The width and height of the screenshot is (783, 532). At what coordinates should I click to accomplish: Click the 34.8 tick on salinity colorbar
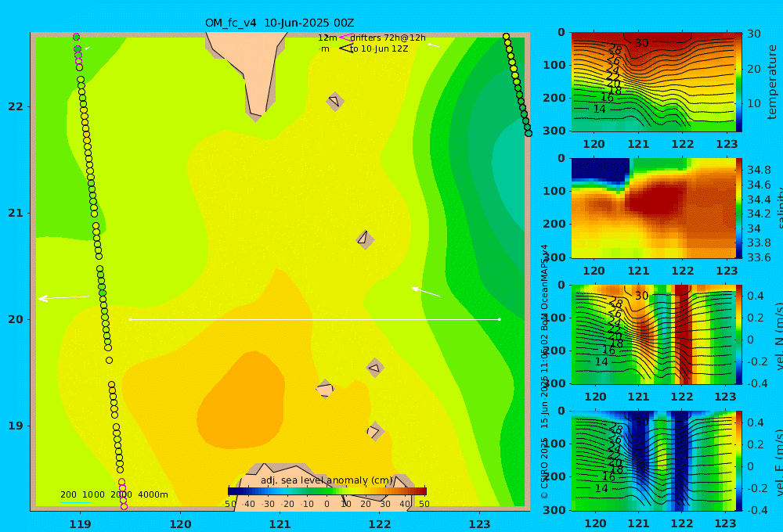coord(759,171)
